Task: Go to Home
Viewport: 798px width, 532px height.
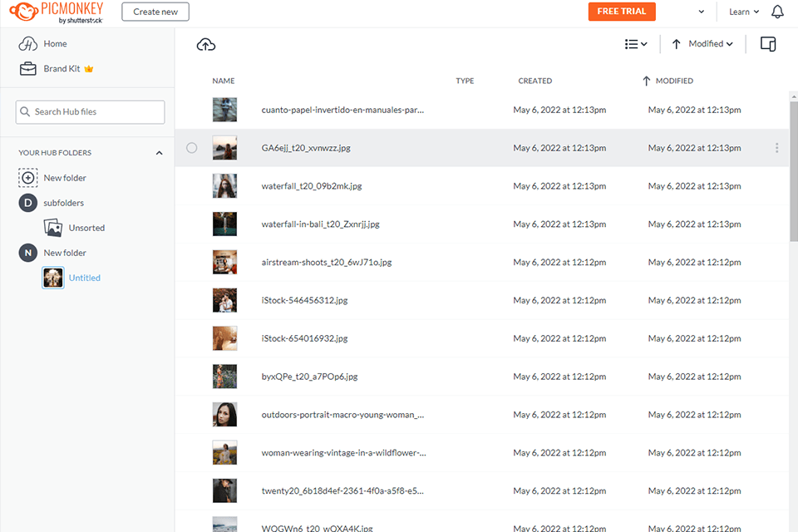Action: (x=55, y=44)
